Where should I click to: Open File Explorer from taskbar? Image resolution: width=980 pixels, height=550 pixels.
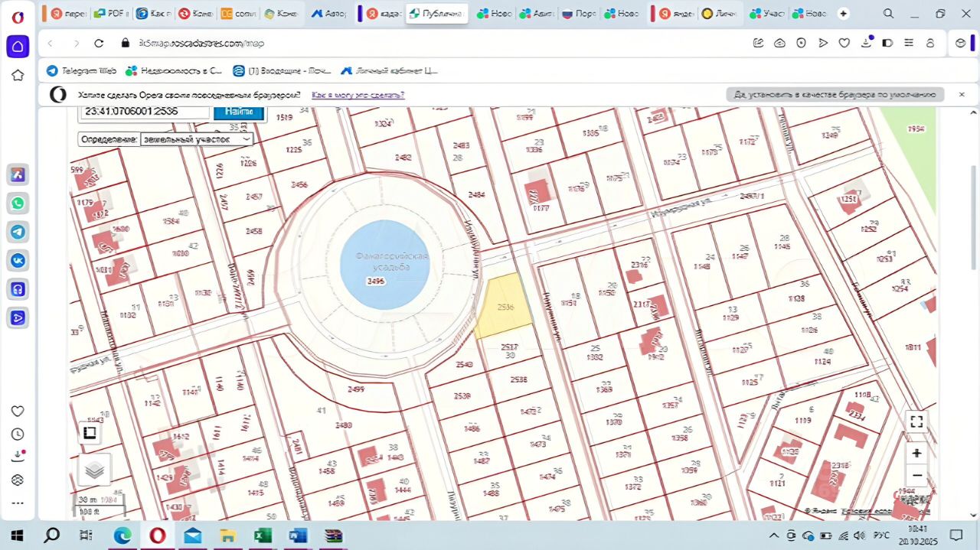click(227, 535)
